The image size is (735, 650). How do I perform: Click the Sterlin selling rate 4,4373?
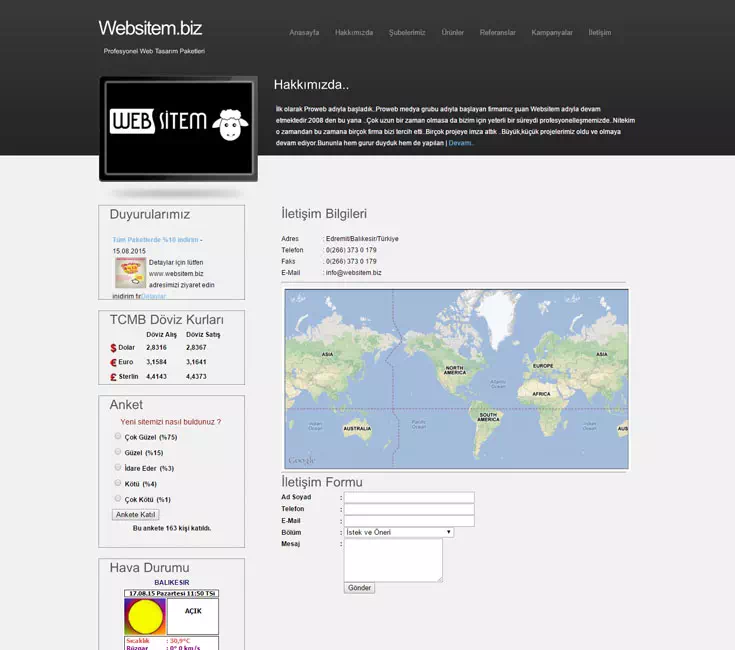click(196, 376)
